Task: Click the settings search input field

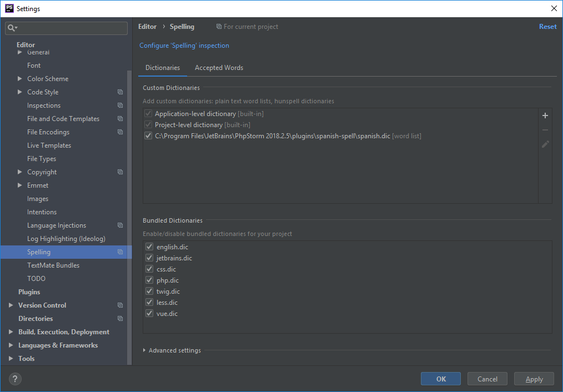Action: (x=66, y=28)
